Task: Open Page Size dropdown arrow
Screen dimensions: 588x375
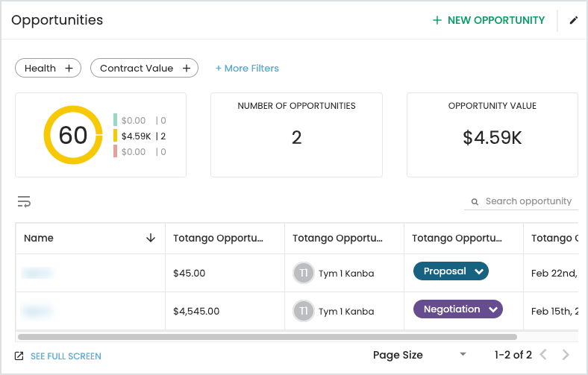Action: click(x=463, y=354)
